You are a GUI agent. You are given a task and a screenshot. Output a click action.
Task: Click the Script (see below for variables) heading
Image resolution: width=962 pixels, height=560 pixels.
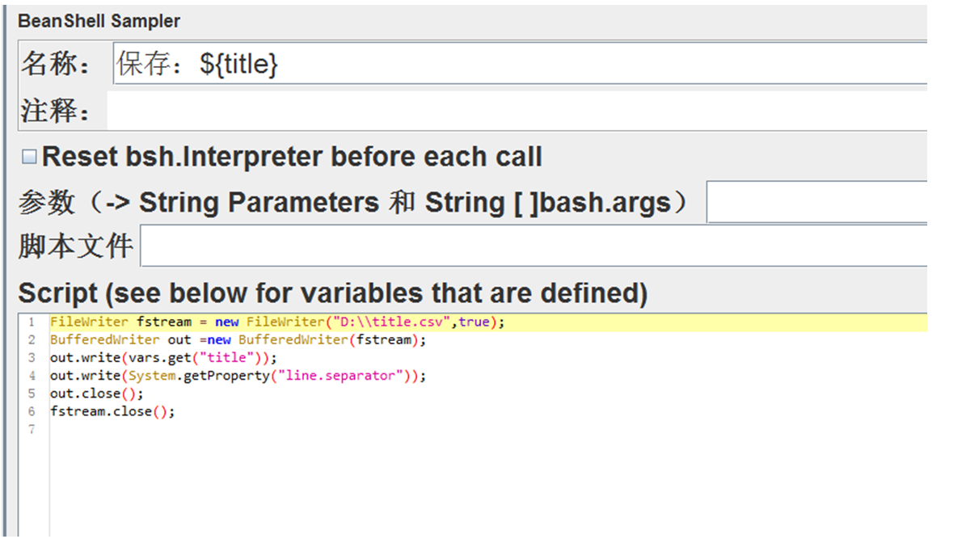[x=332, y=293]
